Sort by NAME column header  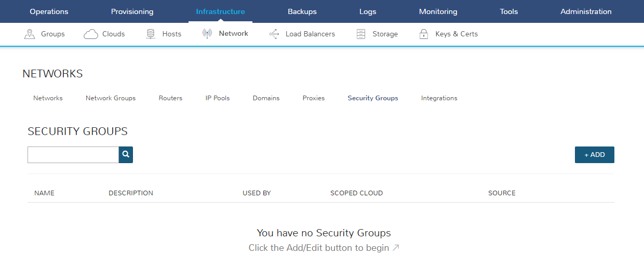(44, 193)
